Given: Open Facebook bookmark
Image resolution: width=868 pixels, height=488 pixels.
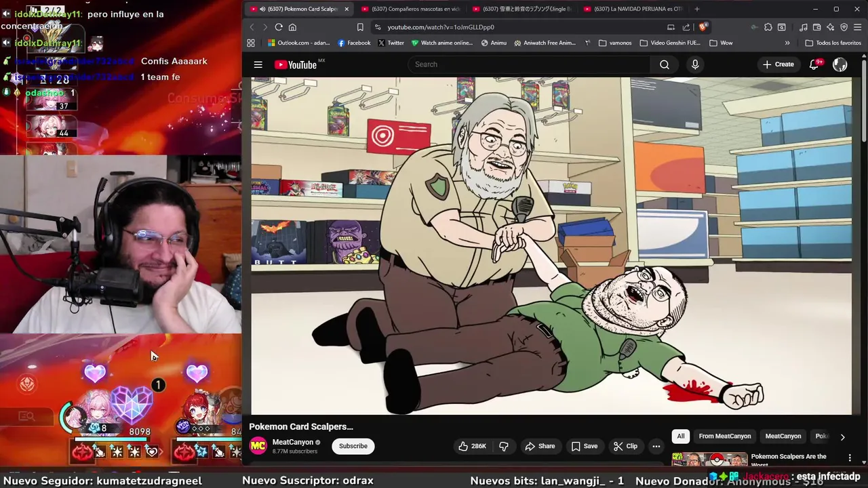Looking at the screenshot, I should pyautogui.click(x=353, y=43).
